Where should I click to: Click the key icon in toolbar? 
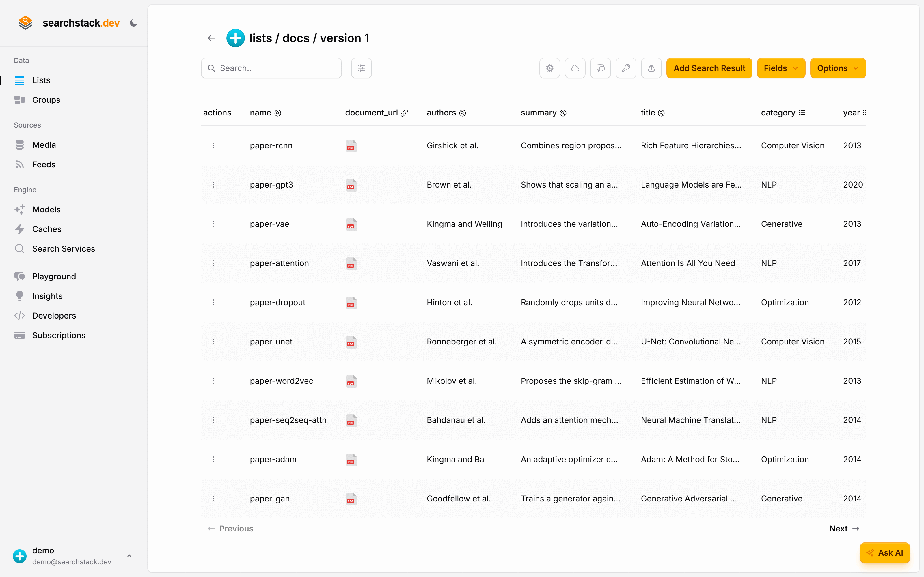(x=626, y=68)
